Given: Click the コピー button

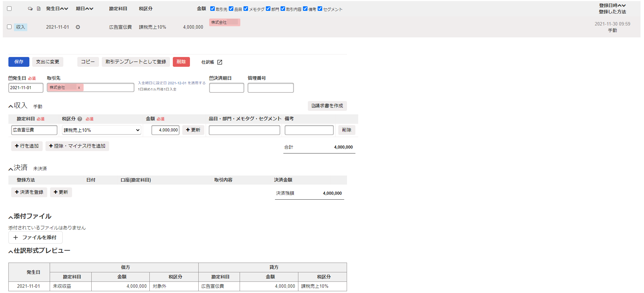Looking at the screenshot, I should click(x=88, y=62).
